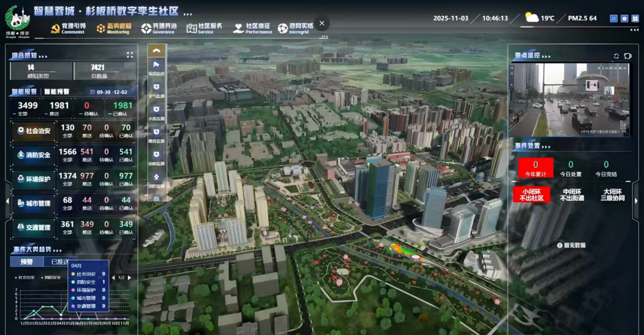Click the settings gear icon in header

(x=624, y=18)
